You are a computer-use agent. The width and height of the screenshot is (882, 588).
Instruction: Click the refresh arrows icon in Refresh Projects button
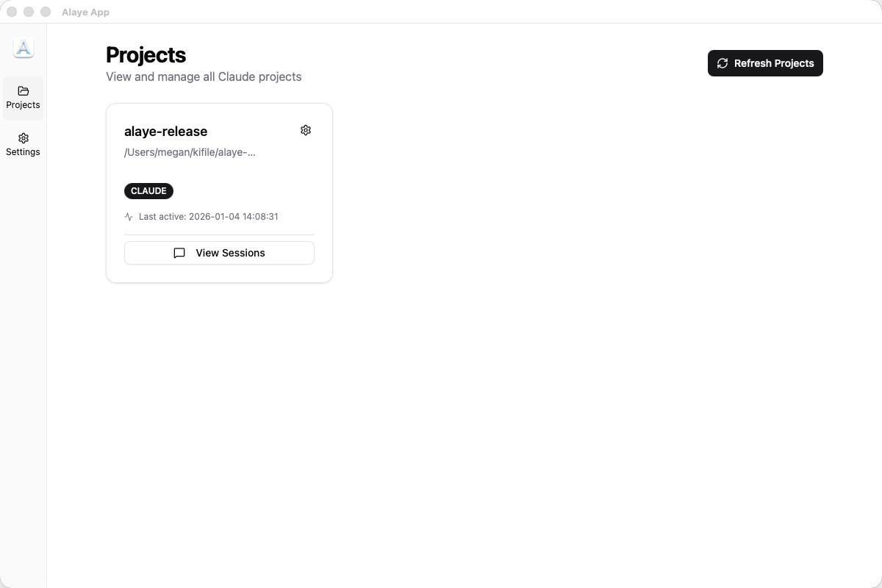point(723,63)
